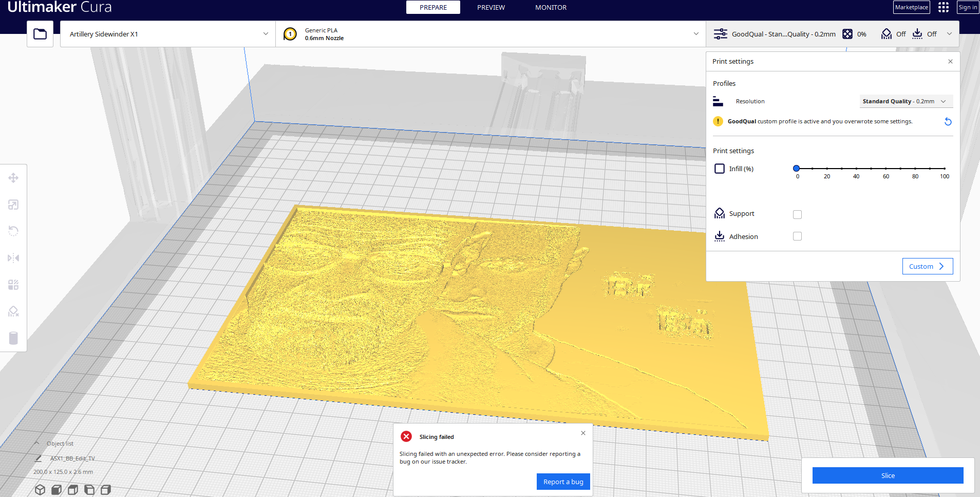Enable the Support checkbox
The width and height of the screenshot is (980, 497).
[x=797, y=214]
